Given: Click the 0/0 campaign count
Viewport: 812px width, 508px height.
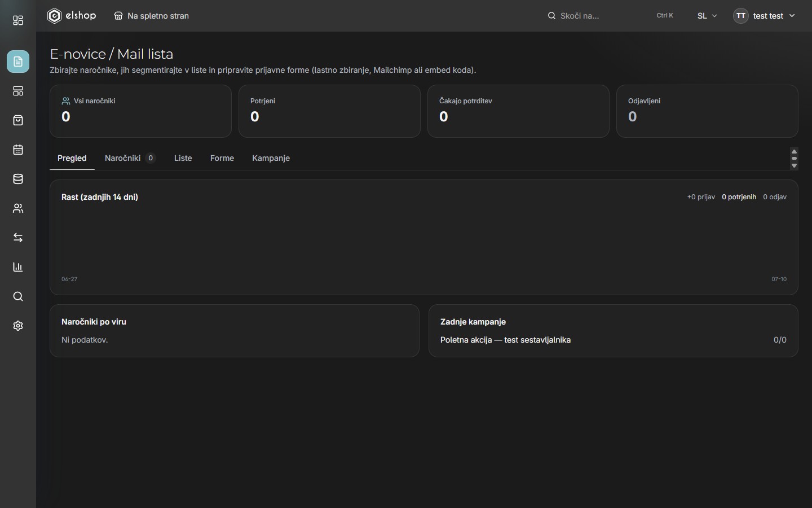Looking at the screenshot, I should (x=780, y=340).
